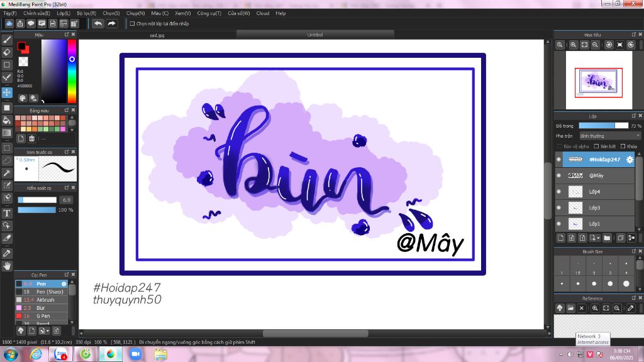The width and height of the screenshot is (644, 362).
Task: Click the folder layer icon under layer list
Action: point(607,238)
